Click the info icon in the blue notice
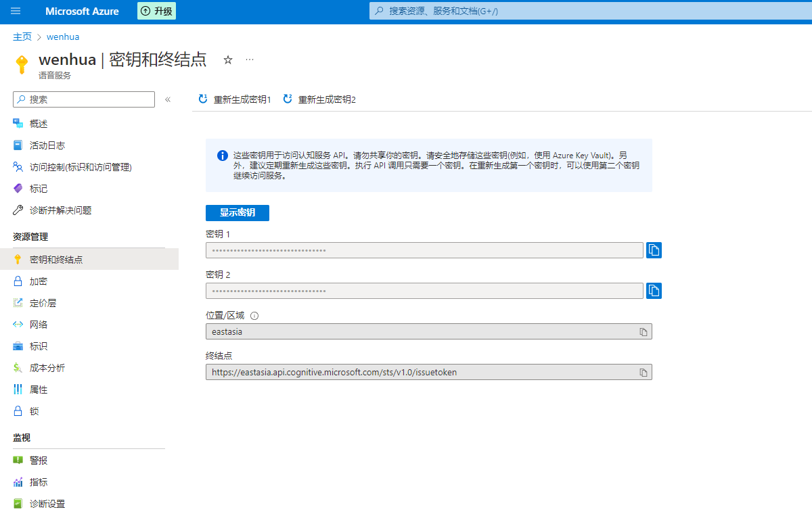Viewport: 812px width, 516px height. tap(223, 156)
